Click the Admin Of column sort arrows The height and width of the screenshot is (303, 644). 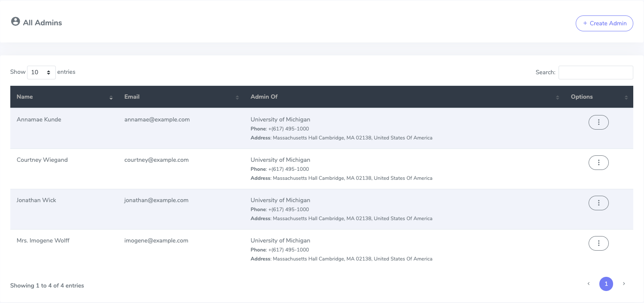[557, 97]
